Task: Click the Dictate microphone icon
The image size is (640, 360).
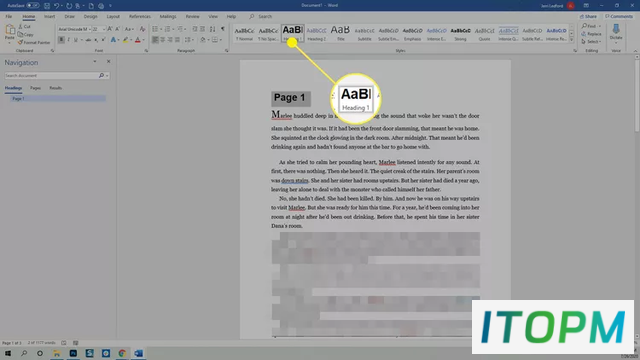Action: 616,31
